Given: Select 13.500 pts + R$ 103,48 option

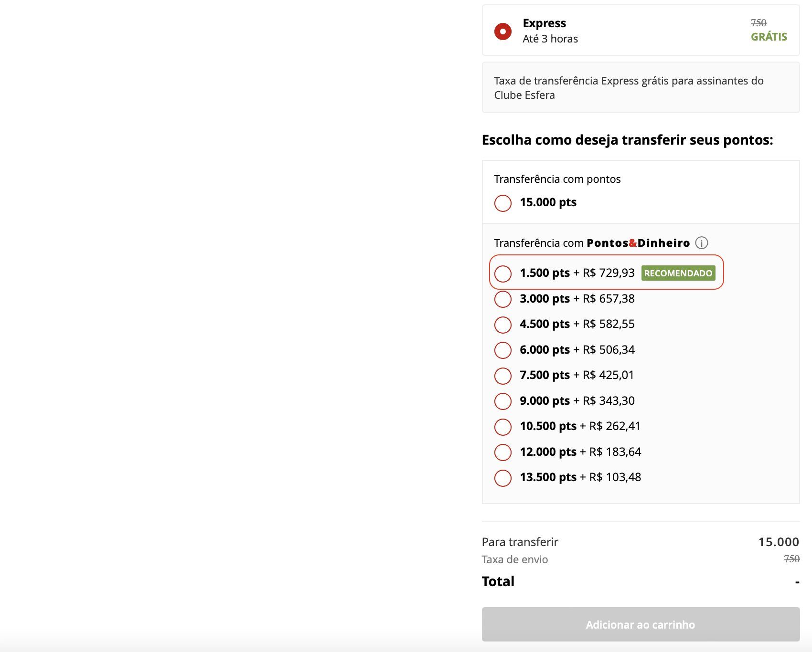Looking at the screenshot, I should 503,478.
